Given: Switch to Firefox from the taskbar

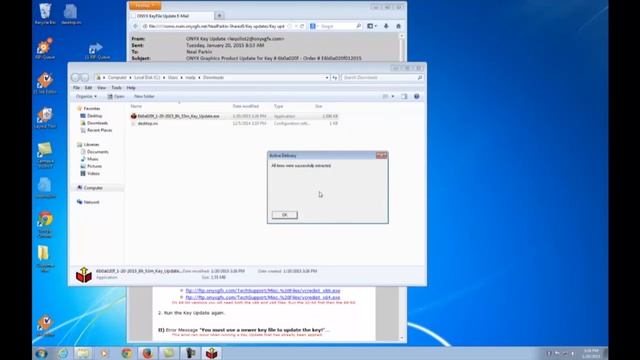Looking at the screenshot, I should 148,353.
